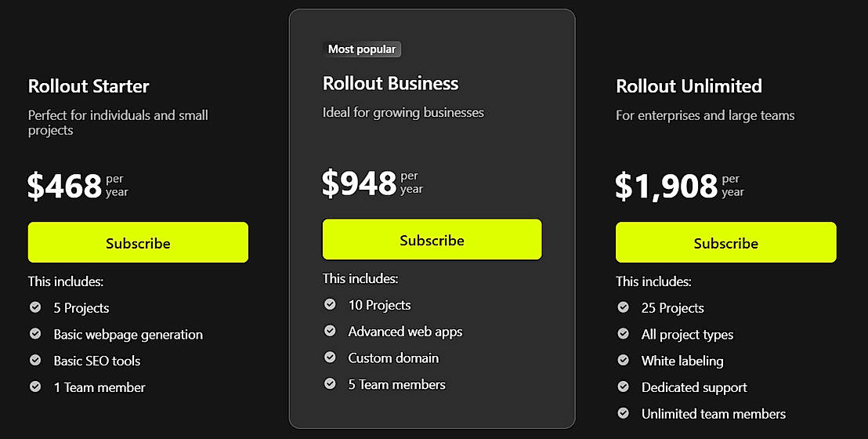The height and width of the screenshot is (439, 868).
Task: Click the checkmark icon beside Custom domain
Action: 330,357
